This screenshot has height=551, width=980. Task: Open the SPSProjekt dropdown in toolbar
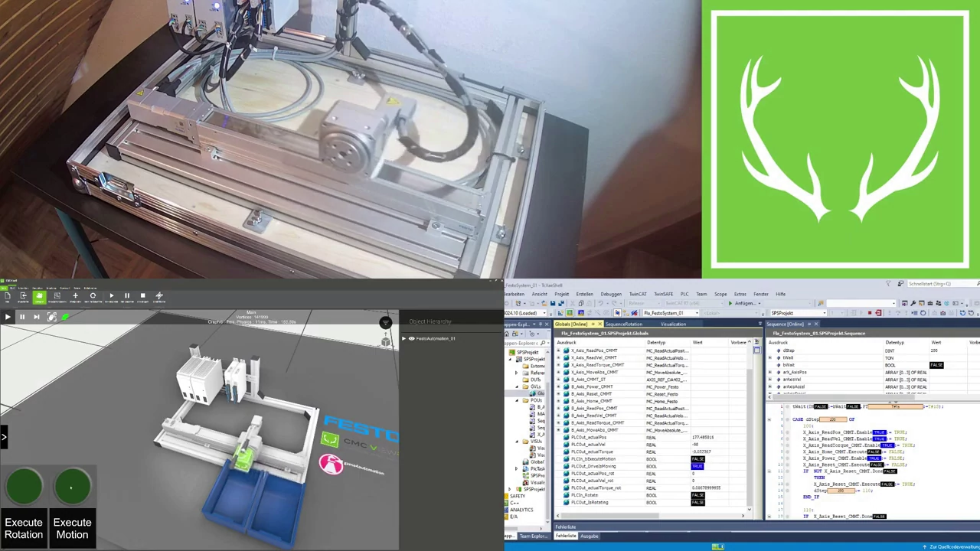click(797, 313)
